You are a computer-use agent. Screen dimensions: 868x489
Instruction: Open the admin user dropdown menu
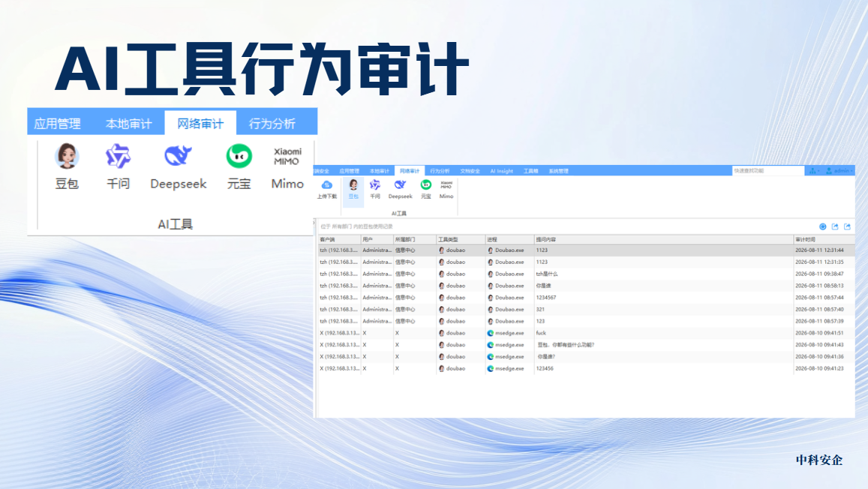839,171
